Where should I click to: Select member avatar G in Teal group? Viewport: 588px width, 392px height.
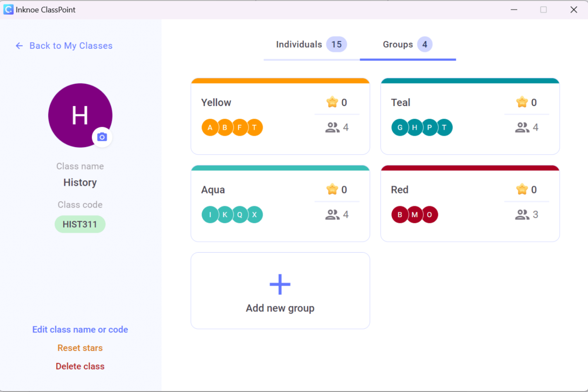point(400,127)
